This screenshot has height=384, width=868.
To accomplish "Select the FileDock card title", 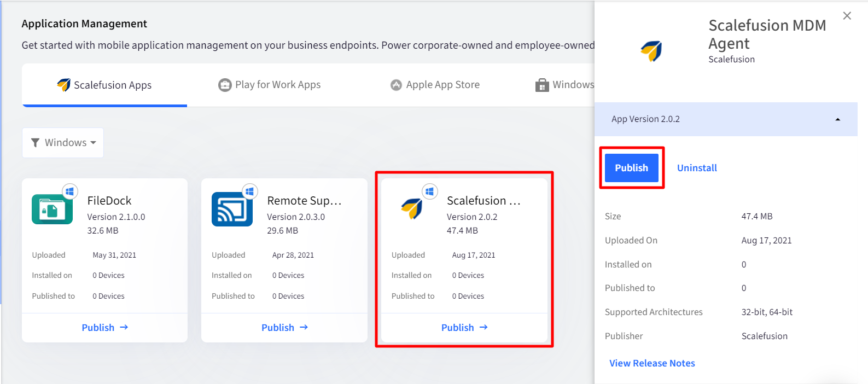I will [x=109, y=201].
